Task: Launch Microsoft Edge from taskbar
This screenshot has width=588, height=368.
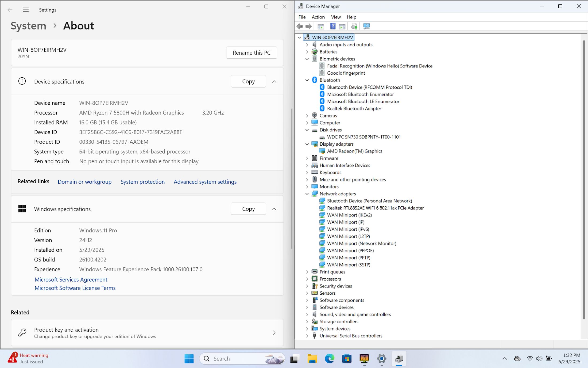Action: (330, 359)
